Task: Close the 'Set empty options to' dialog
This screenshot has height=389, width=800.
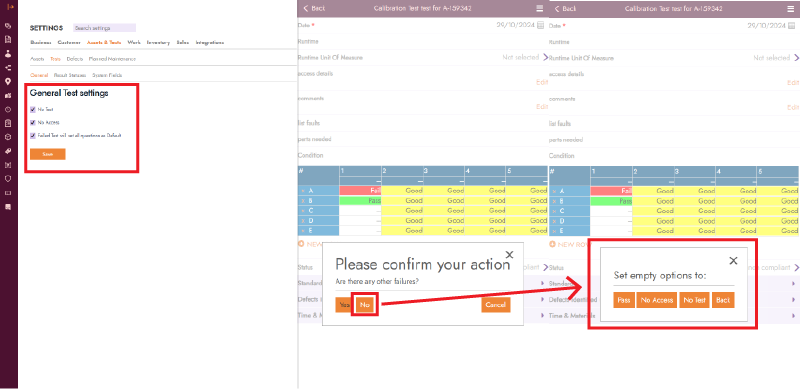Action: click(733, 260)
